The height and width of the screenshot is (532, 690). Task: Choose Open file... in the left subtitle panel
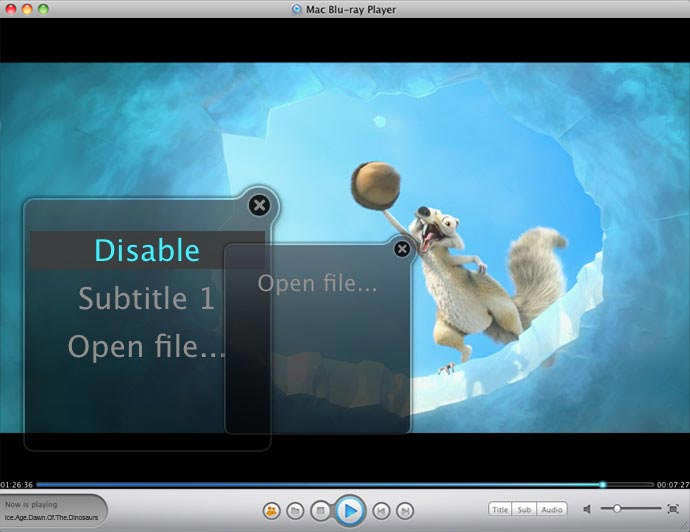147,346
